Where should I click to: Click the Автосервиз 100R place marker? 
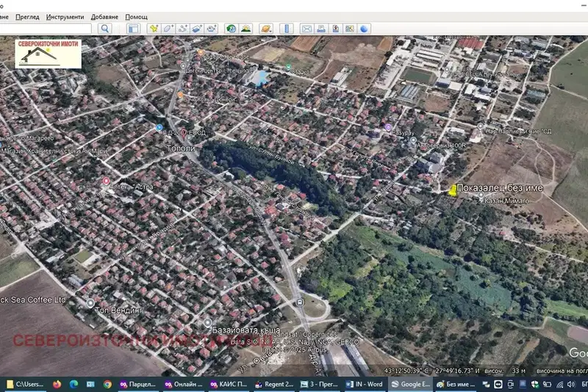coord(413,140)
